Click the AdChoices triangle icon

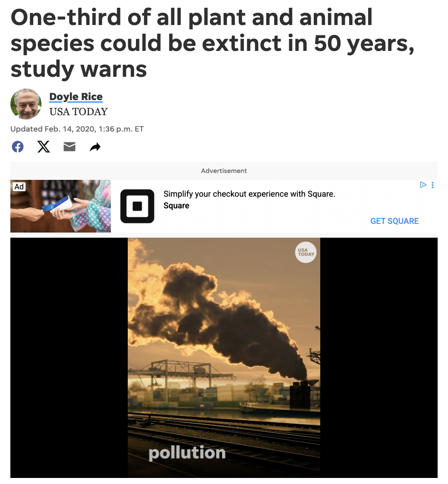423,185
